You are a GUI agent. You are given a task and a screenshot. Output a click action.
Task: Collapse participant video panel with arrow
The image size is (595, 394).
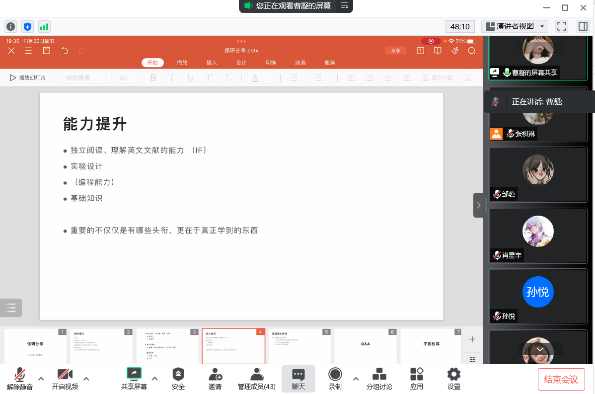pos(478,205)
